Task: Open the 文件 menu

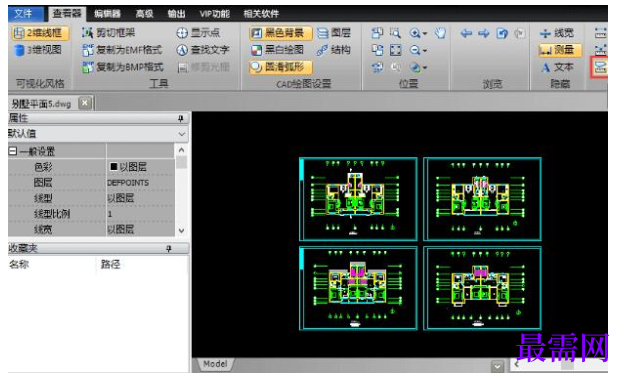Action: tap(25, 14)
